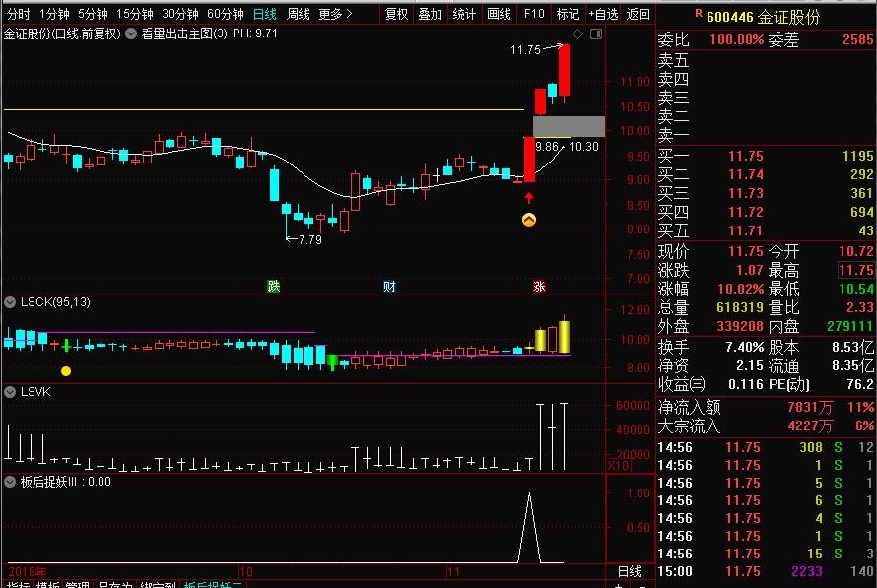Viewport: 877px width, 588px height.
Task: Click the 画线 drawing tools button
Action: [x=500, y=14]
